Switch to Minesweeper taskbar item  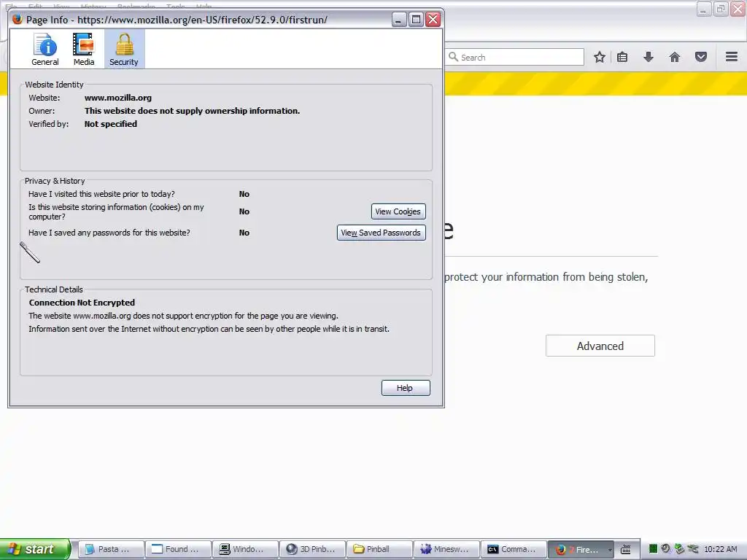tap(446, 549)
